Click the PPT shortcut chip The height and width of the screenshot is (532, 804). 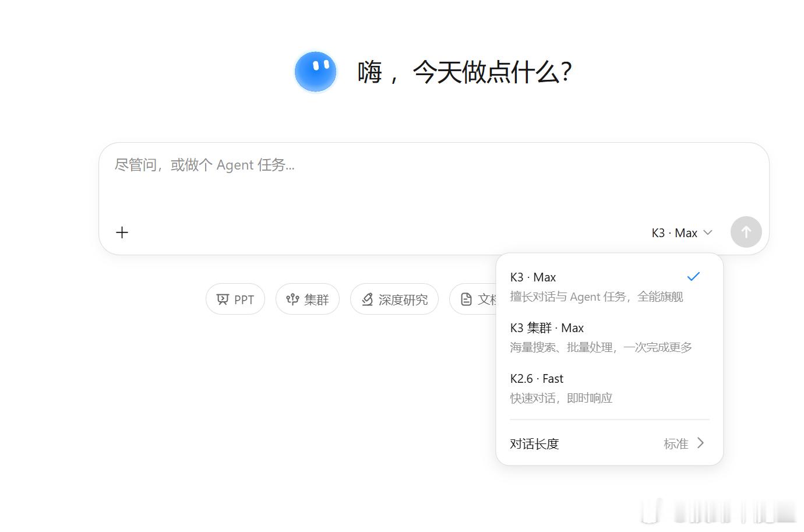235,299
